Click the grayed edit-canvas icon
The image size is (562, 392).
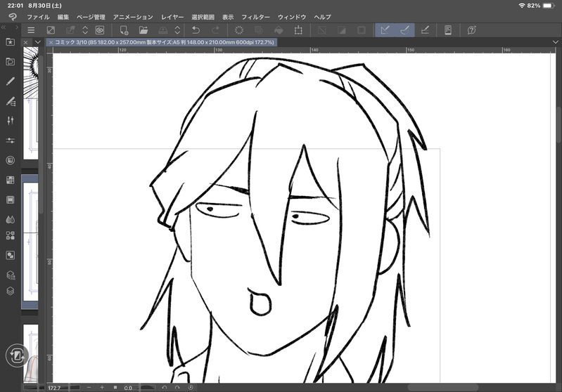point(70,30)
